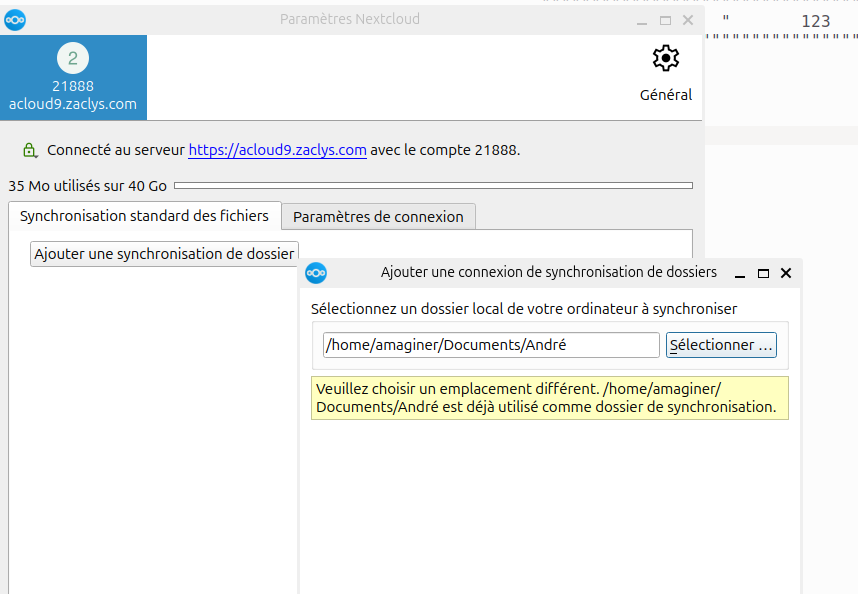This screenshot has height=594, width=858.
Task: Click the Sélectionner … folder button
Action: point(721,345)
